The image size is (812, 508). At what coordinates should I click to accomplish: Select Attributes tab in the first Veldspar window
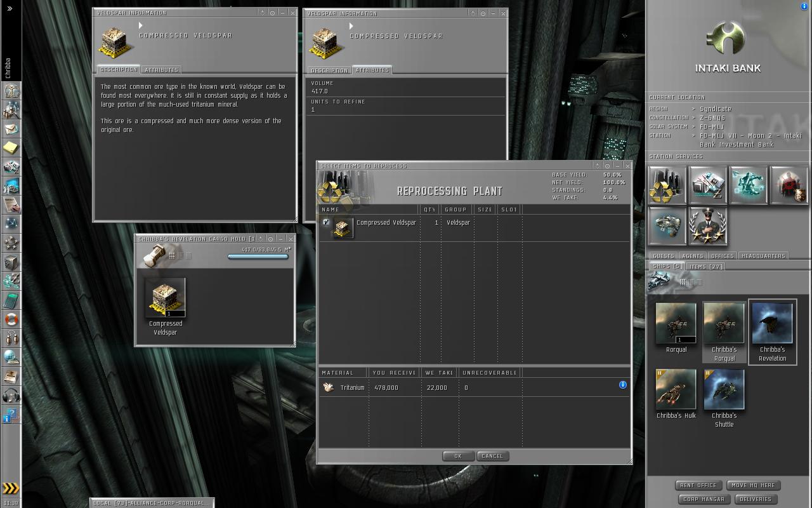click(x=161, y=70)
